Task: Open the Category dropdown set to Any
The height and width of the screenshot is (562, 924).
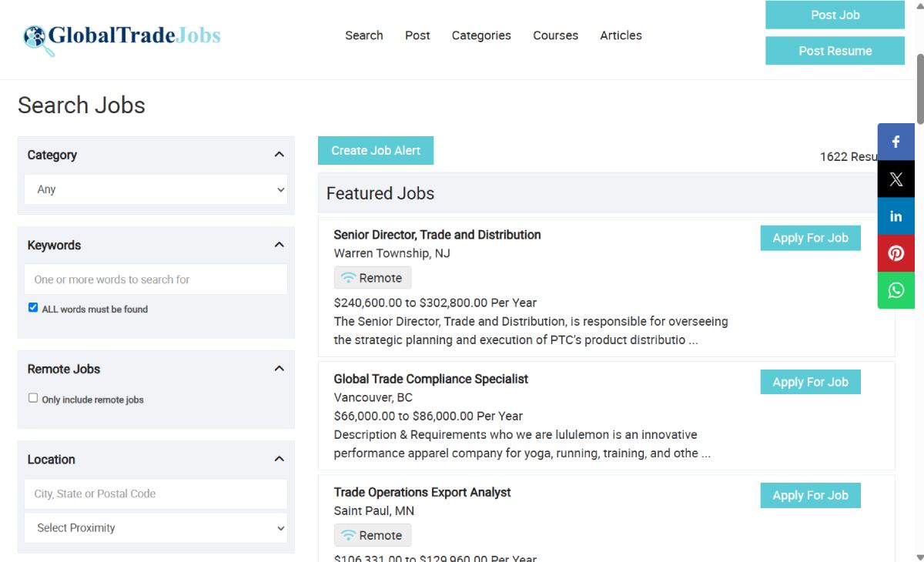Action: 156,189
